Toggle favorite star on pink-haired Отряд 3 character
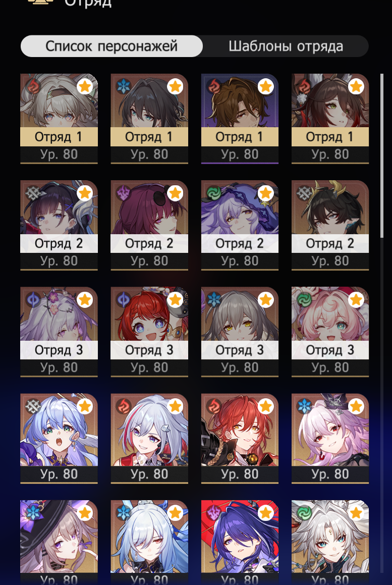Screen dimensions: 392x585 click(x=356, y=300)
